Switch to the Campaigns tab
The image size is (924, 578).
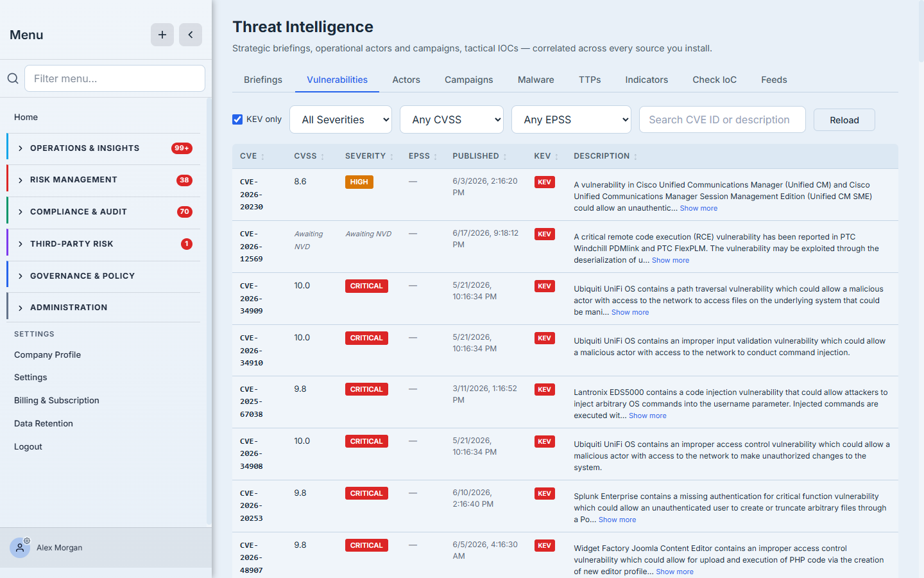click(469, 80)
